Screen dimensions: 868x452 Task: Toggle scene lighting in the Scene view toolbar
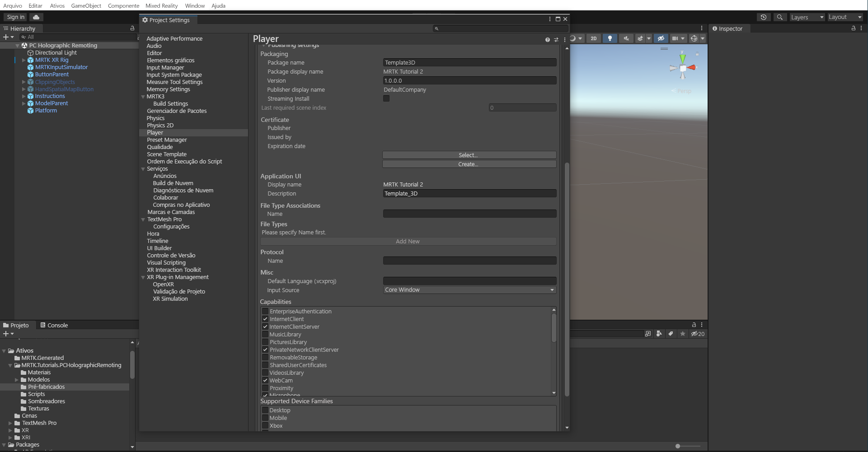click(x=610, y=38)
